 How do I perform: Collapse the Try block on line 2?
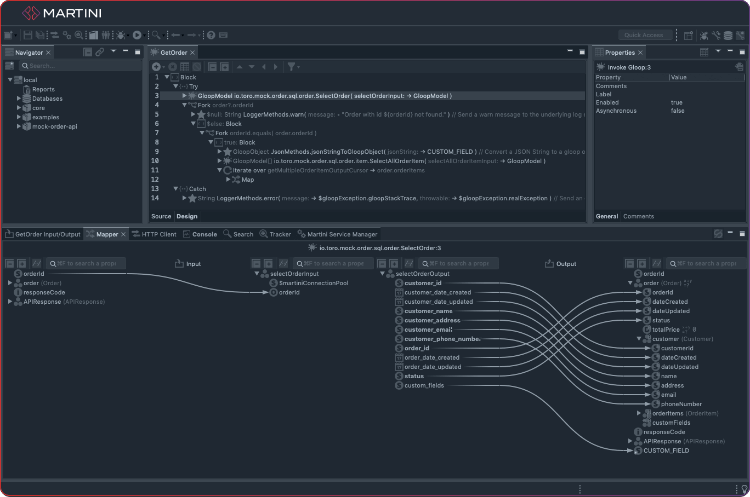tap(175, 86)
